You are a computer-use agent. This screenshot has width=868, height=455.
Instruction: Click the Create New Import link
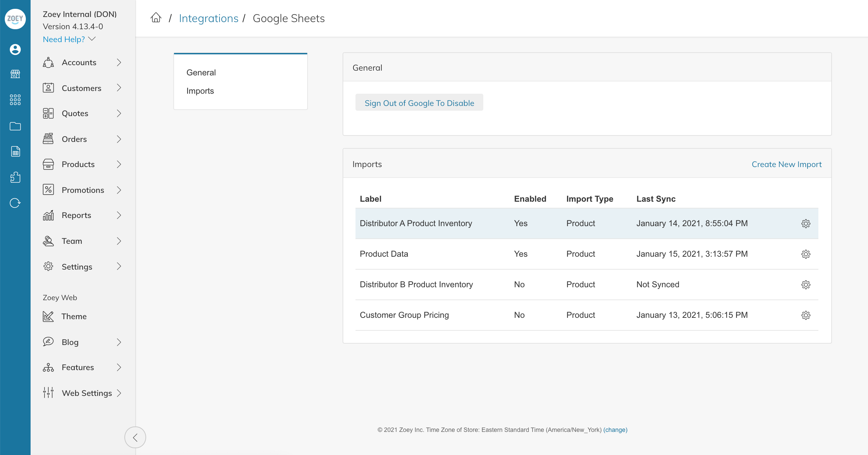point(786,164)
